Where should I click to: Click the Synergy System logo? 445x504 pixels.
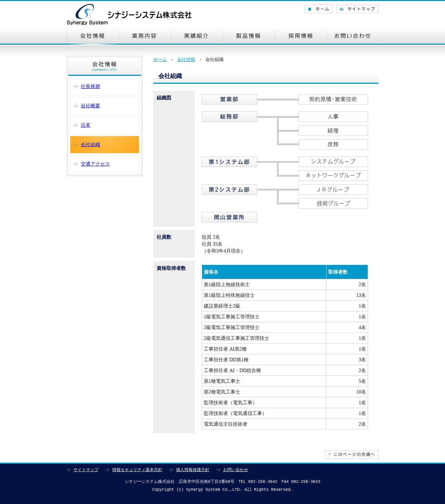[x=129, y=15]
